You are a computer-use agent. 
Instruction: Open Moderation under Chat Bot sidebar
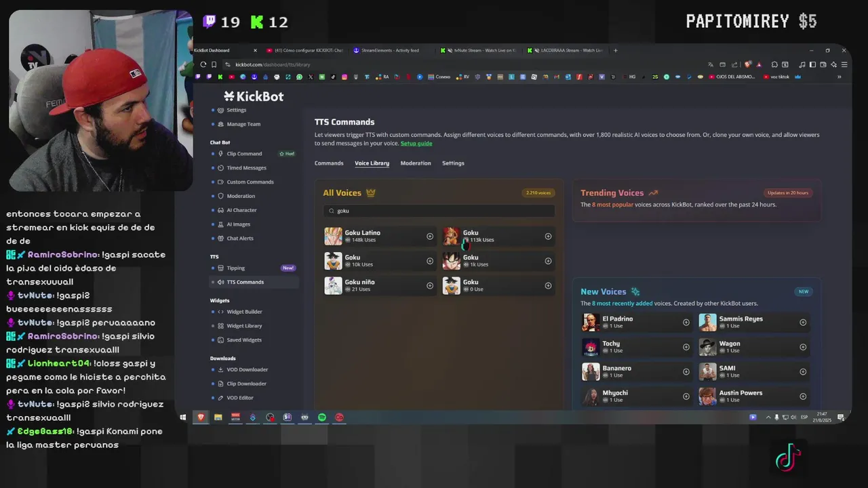click(241, 196)
